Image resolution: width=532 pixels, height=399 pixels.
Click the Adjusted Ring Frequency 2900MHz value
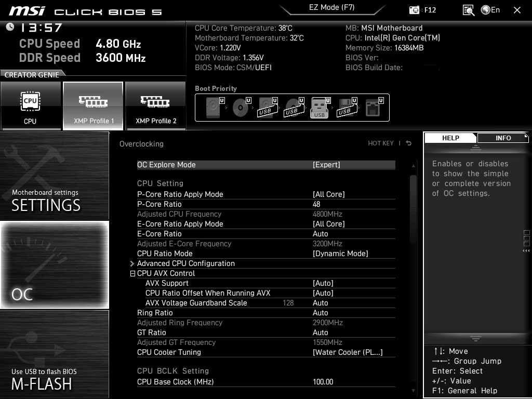[327, 323]
